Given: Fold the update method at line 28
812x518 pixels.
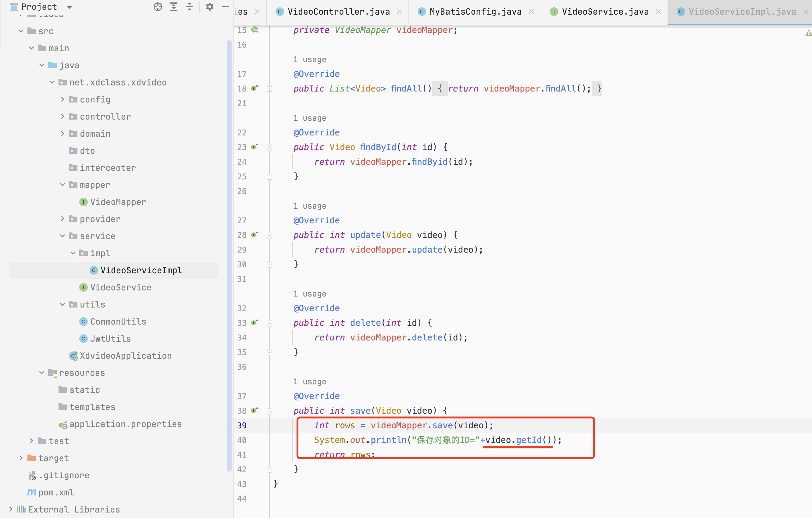Looking at the screenshot, I should (269, 235).
